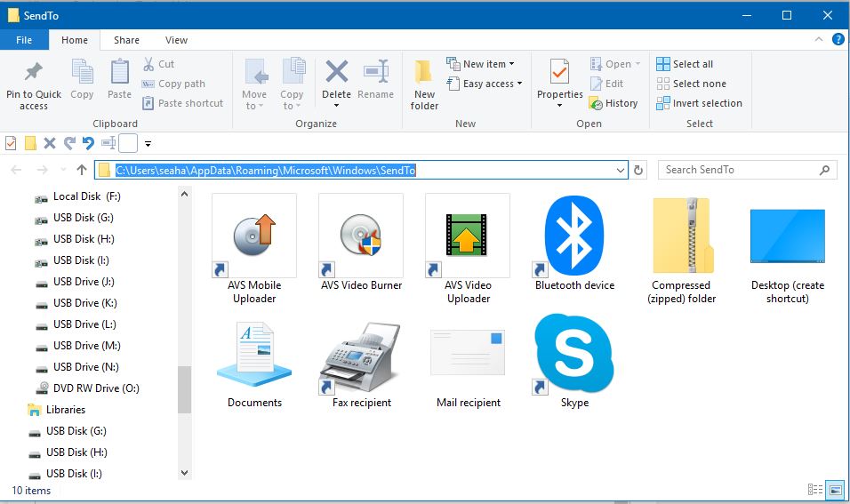This screenshot has width=850, height=504.
Task: Switch to the View tab
Action: [176, 40]
